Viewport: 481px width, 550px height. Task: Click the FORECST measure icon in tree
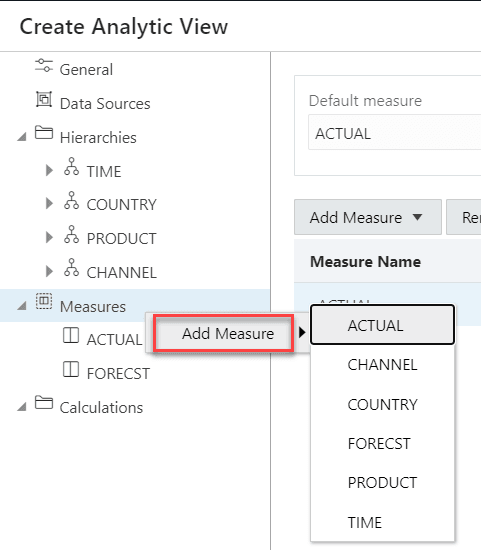point(71,369)
